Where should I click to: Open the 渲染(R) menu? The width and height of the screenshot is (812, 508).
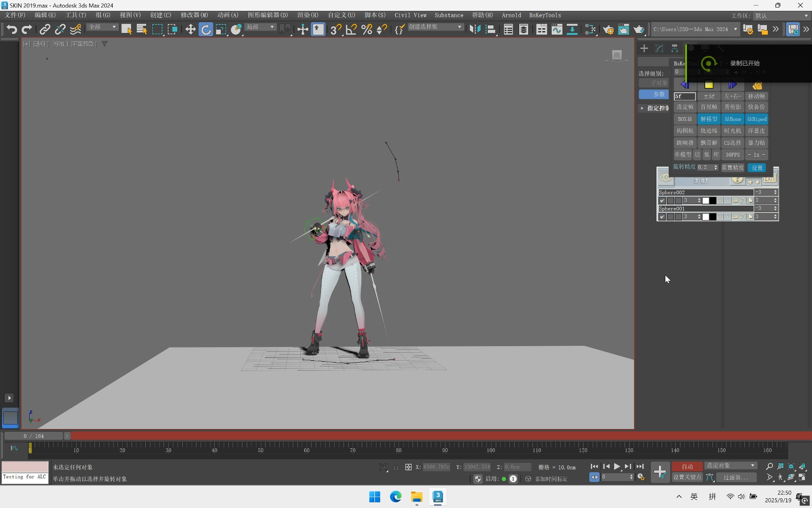tap(307, 15)
